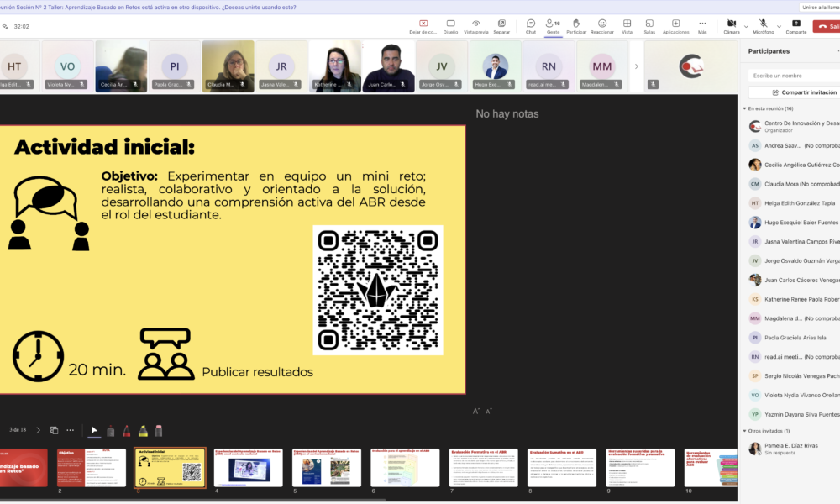Viewport: 840px width, 504px height.
Task: Increase notes font size
Action: tap(475, 412)
